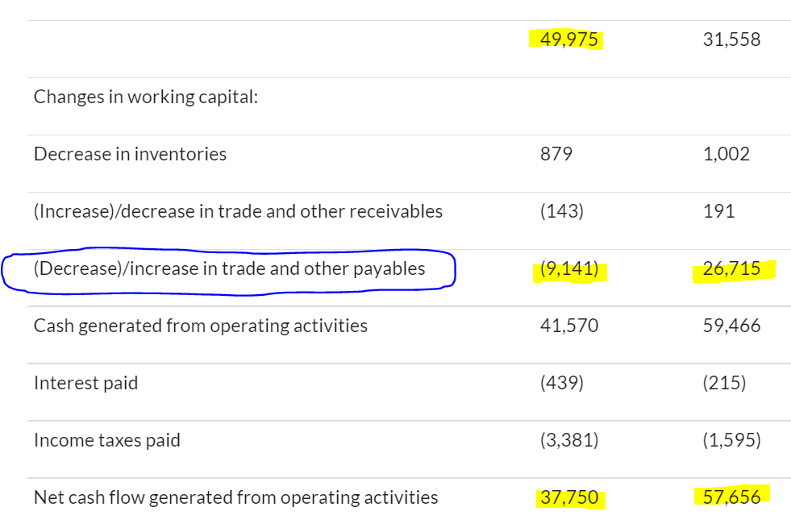Select 'Cash generated from operating activities' label
The width and height of the screenshot is (791, 532).
[201, 326]
